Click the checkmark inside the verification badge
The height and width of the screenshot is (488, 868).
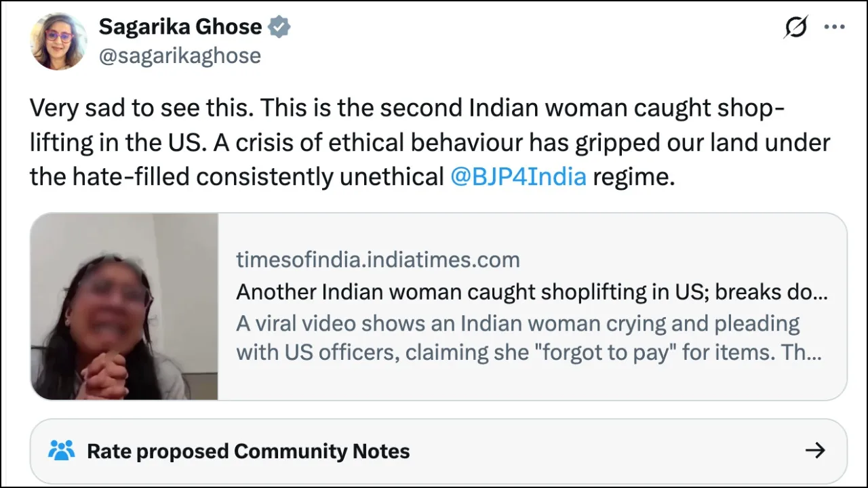pyautogui.click(x=279, y=26)
